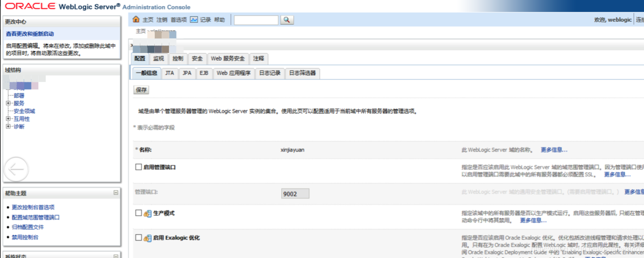Click the back arrow circle icon
The image size is (644, 258).
pyautogui.click(x=16, y=169)
